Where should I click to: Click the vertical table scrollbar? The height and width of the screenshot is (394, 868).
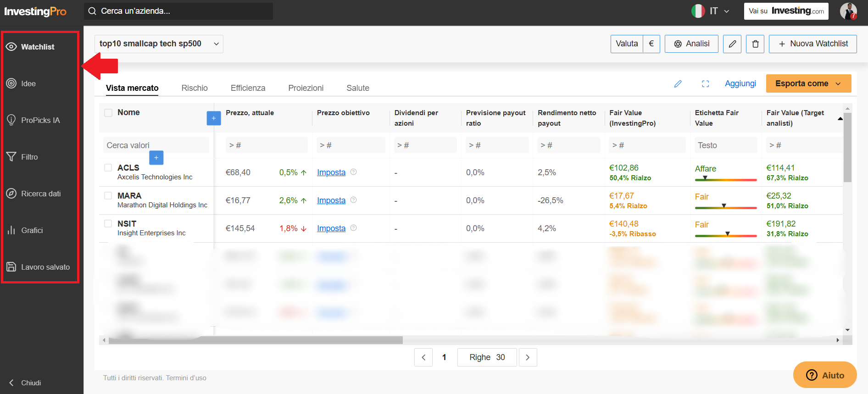[847, 147]
